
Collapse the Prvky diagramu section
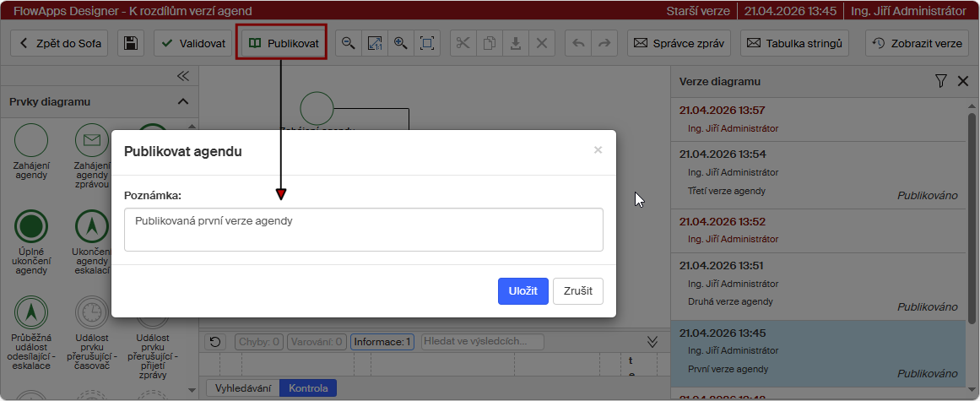182,101
